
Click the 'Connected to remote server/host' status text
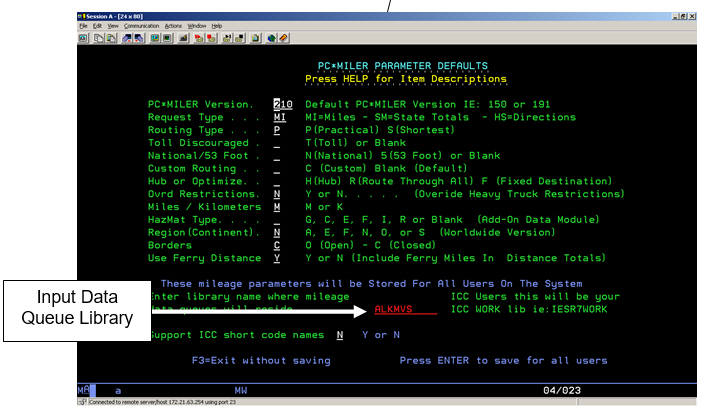pyautogui.click(x=162, y=402)
